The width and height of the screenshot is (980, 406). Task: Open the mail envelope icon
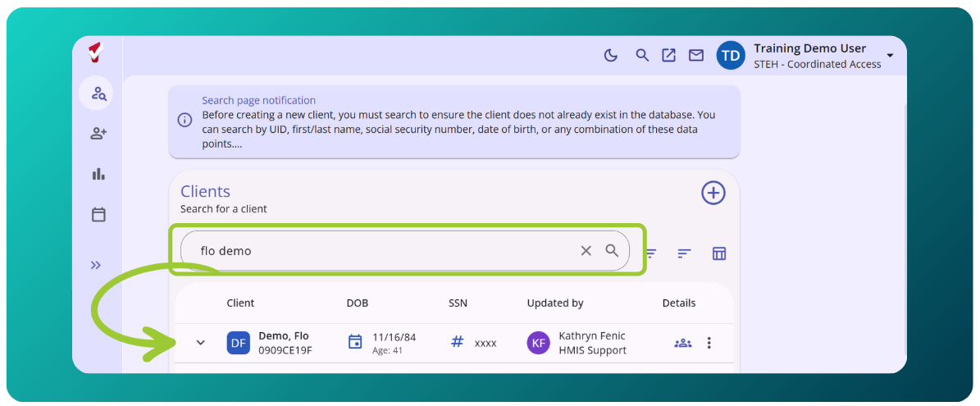click(x=695, y=55)
